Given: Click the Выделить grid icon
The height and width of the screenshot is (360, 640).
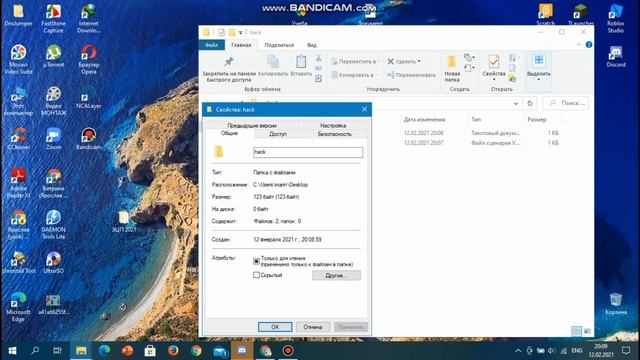Looking at the screenshot, I should pyautogui.click(x=538, y=60).
